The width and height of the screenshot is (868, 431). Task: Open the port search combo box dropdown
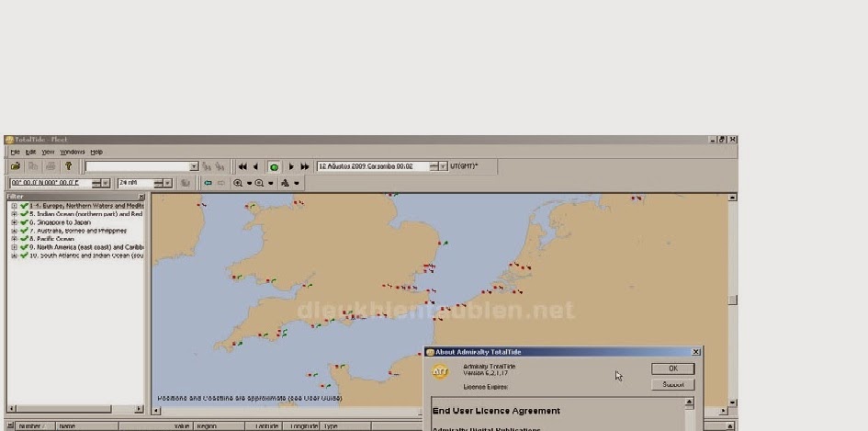click(x=194, y=166)
